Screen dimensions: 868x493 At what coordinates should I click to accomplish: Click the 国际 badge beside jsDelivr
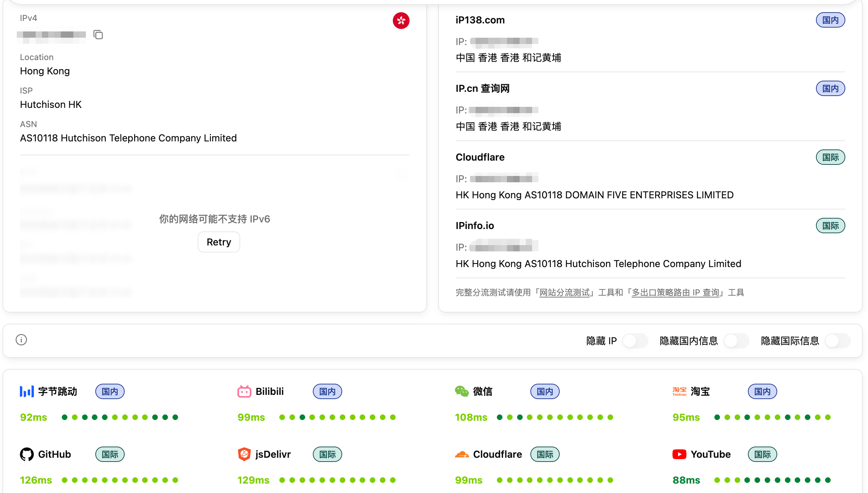pos(328,454)
